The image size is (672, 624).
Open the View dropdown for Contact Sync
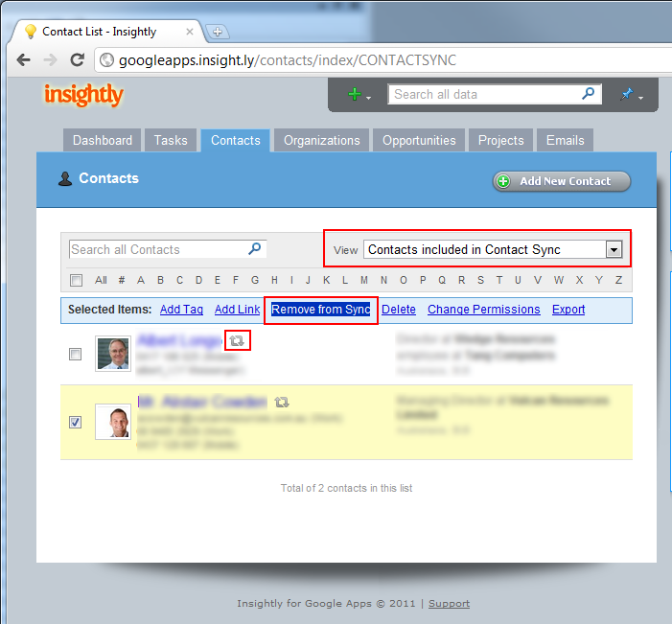click(493, 249)
